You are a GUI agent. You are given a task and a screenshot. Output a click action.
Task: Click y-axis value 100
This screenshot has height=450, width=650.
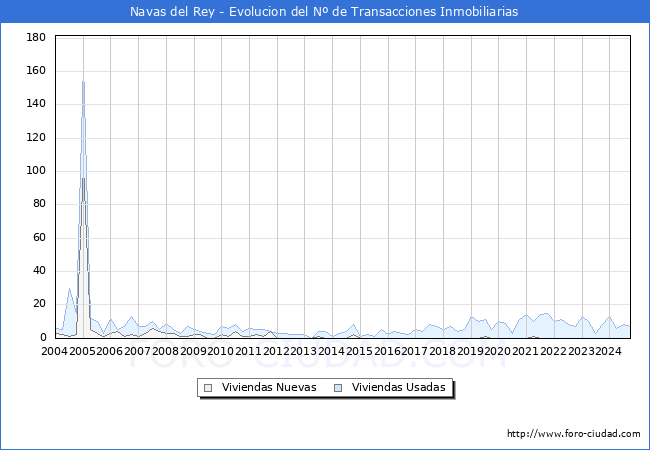click(x=36, y=171)
